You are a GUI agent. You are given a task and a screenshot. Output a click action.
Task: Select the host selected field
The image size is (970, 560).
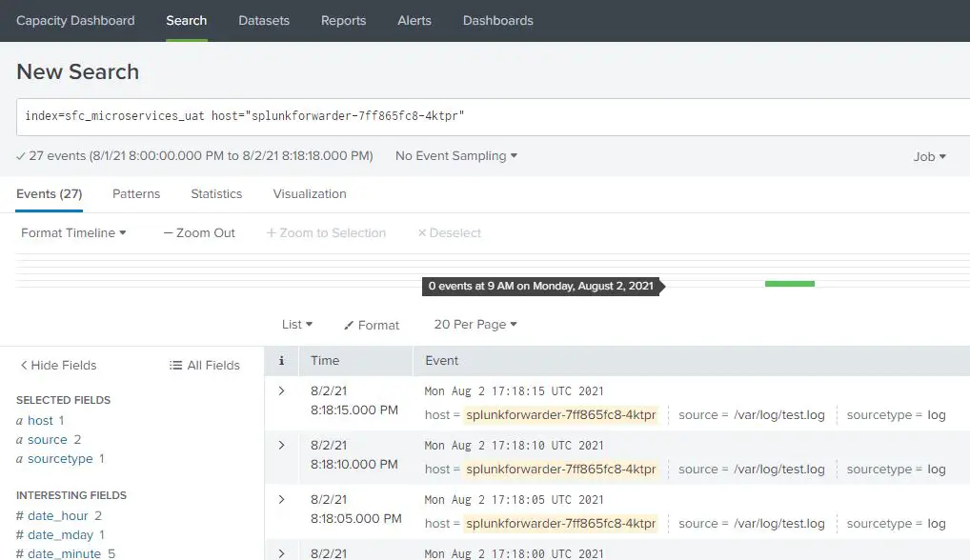pyautogui.click(x=40, y=420)
